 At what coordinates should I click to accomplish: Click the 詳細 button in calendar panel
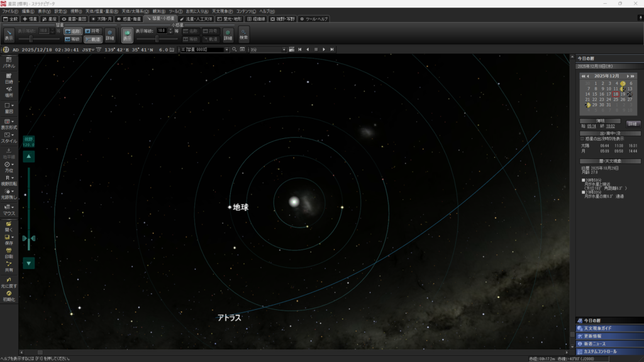click(x=633, y=123)
